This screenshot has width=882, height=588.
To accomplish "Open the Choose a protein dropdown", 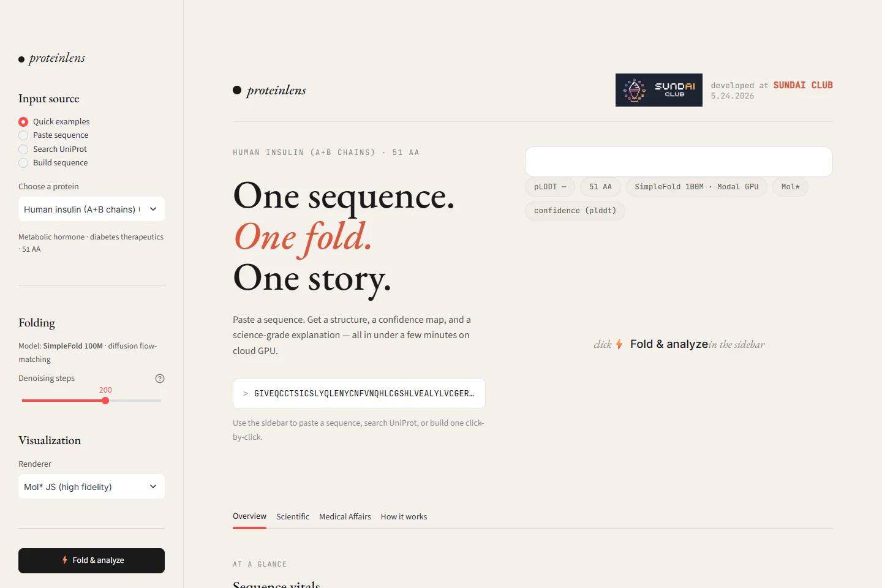I will pos(91,209).
